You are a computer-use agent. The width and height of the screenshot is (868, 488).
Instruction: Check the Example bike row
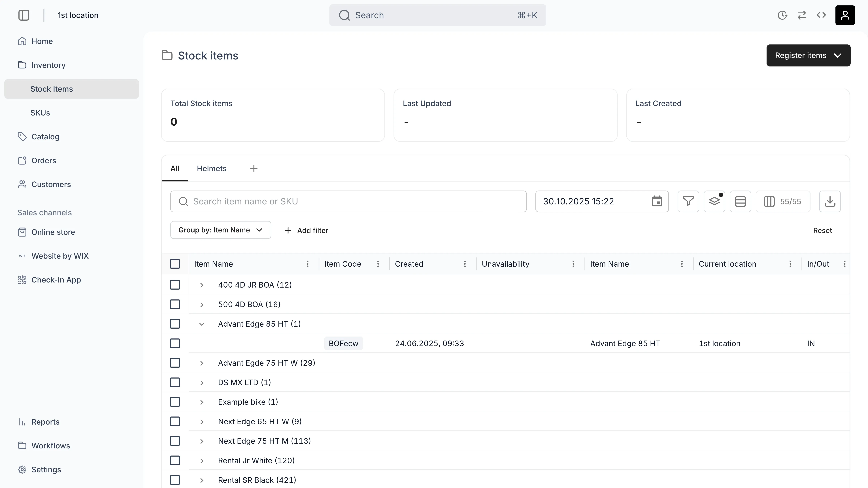tap(175, 402)
